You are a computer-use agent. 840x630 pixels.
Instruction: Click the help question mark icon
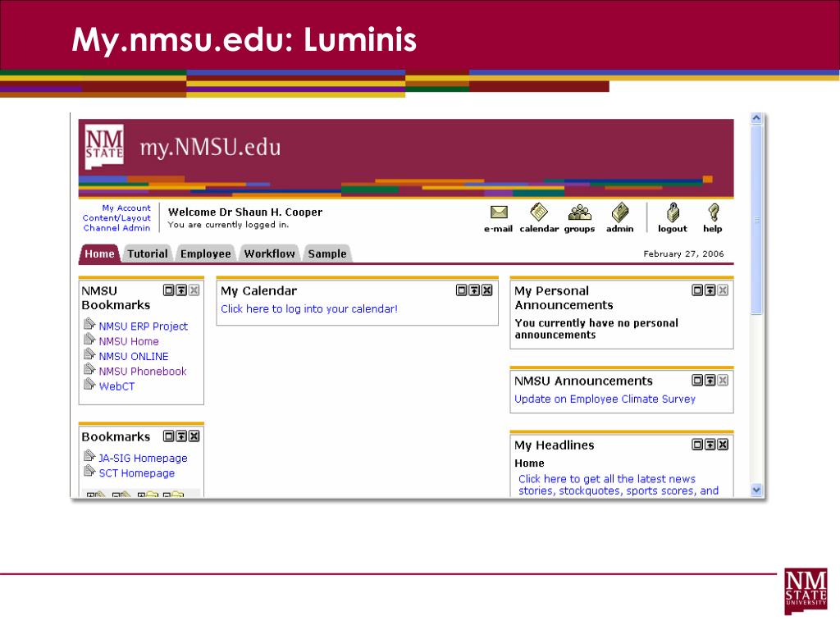(713, 212)
